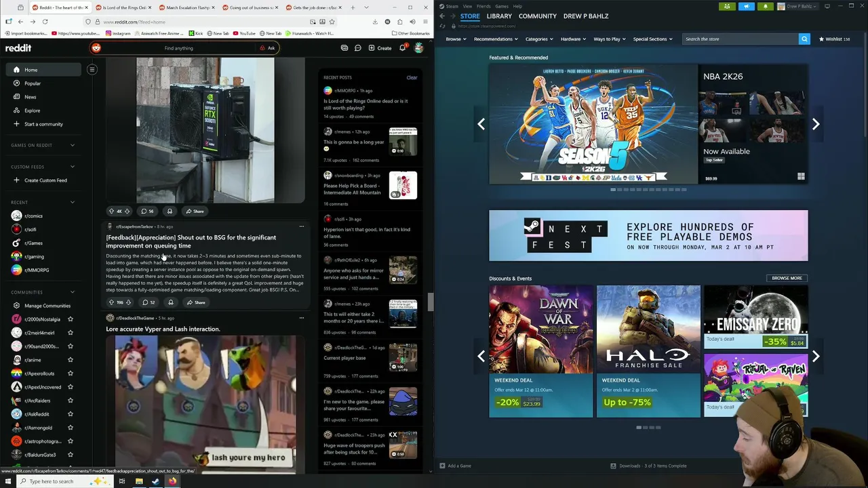Open Firefox application menu
The image size is (868, 488).
pyautogui.click(x=425, y=22)
